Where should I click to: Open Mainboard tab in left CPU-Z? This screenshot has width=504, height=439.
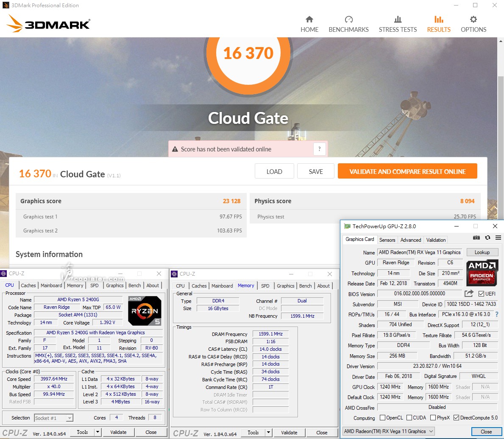point(51,285)
